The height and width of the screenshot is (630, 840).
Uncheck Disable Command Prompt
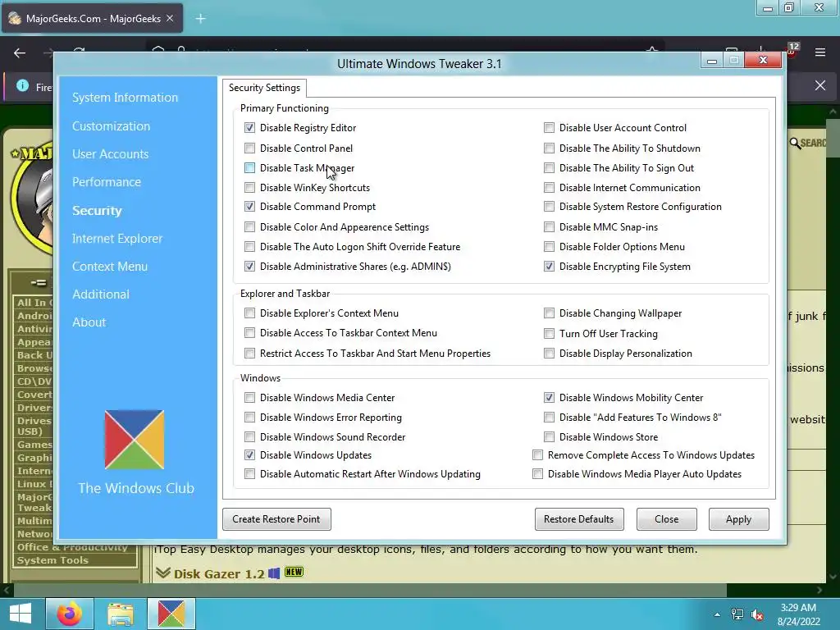tap(249, 206)
